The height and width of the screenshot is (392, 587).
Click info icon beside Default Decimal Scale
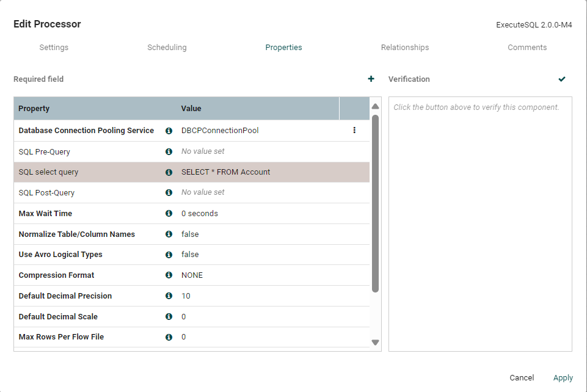169,317
